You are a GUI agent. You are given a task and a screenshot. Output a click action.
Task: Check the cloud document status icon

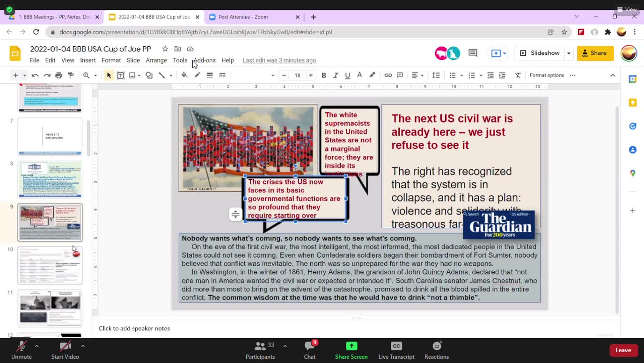click(190, 49)
